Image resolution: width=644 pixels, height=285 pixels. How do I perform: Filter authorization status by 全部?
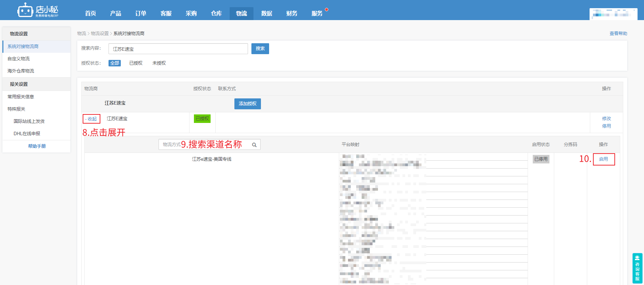coord(115,63)
